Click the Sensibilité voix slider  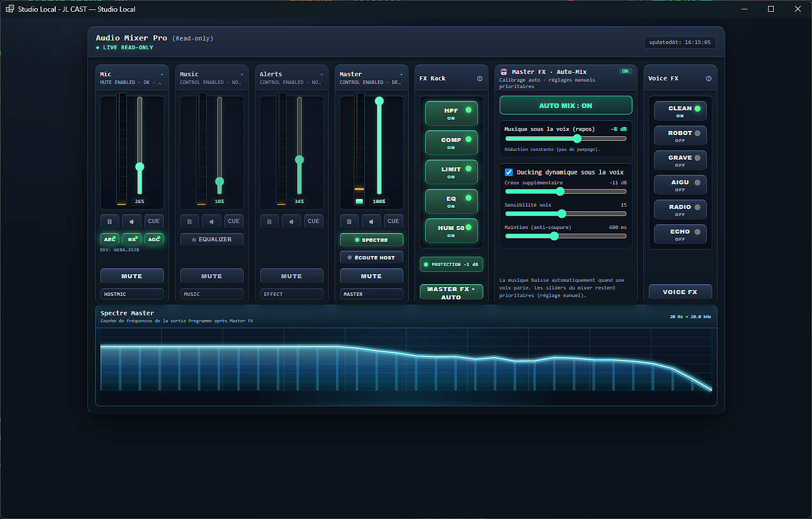566,214
